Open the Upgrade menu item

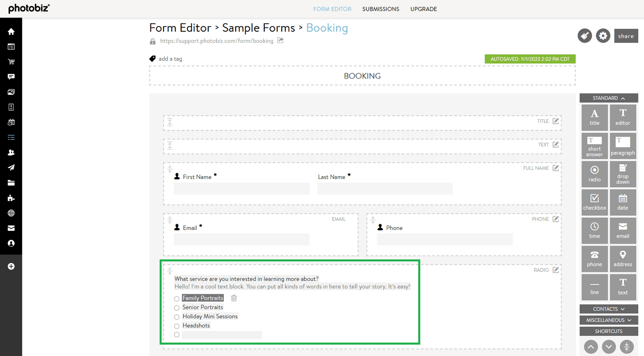pos(424,9)
